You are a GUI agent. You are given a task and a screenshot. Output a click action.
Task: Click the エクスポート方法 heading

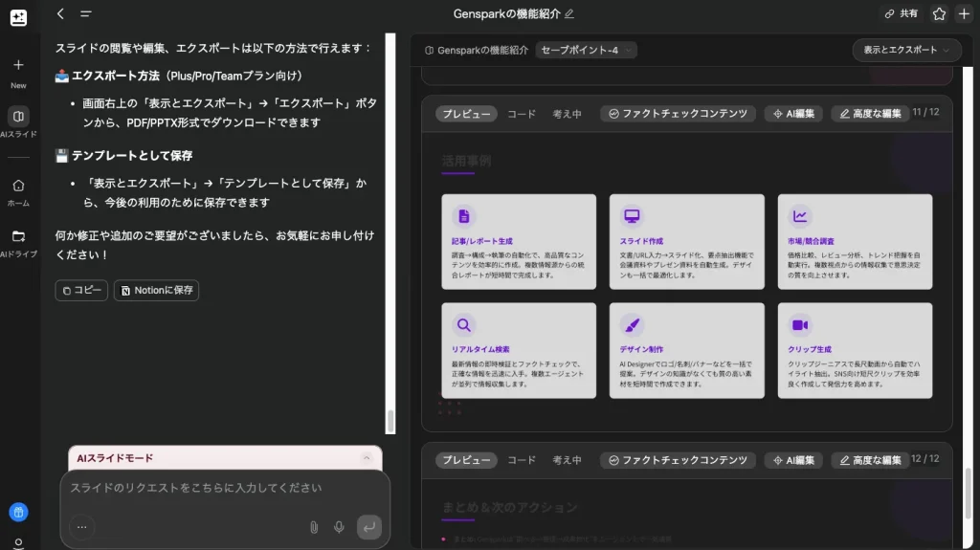[116, 76]
